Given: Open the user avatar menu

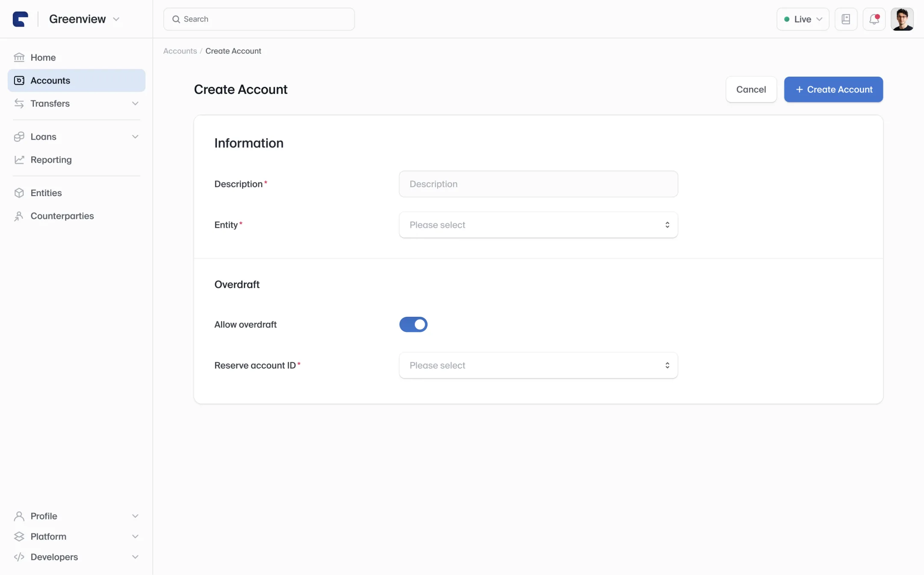Looking at the screenshot, I should (902, 19).
